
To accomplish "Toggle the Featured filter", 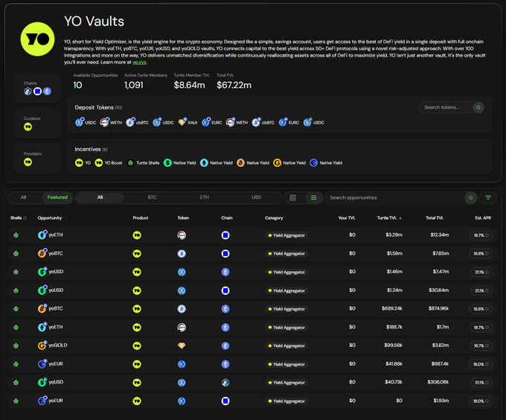I will 57,197.
